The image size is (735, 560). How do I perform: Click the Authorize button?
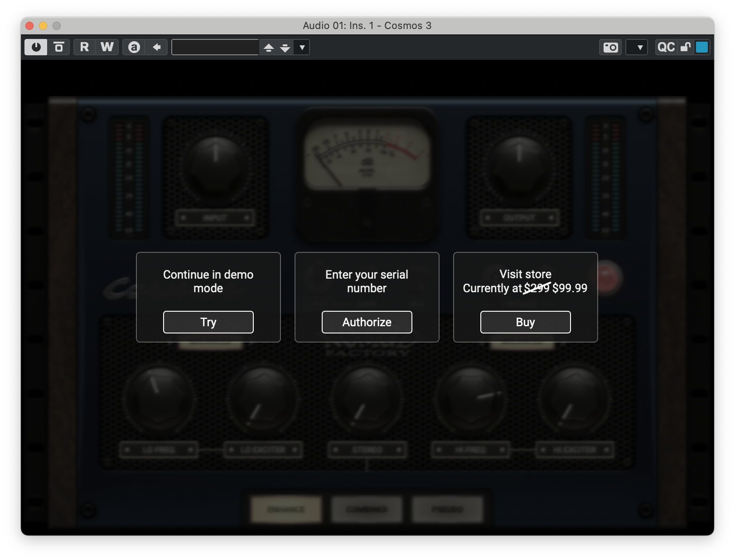tap(367, 322)
